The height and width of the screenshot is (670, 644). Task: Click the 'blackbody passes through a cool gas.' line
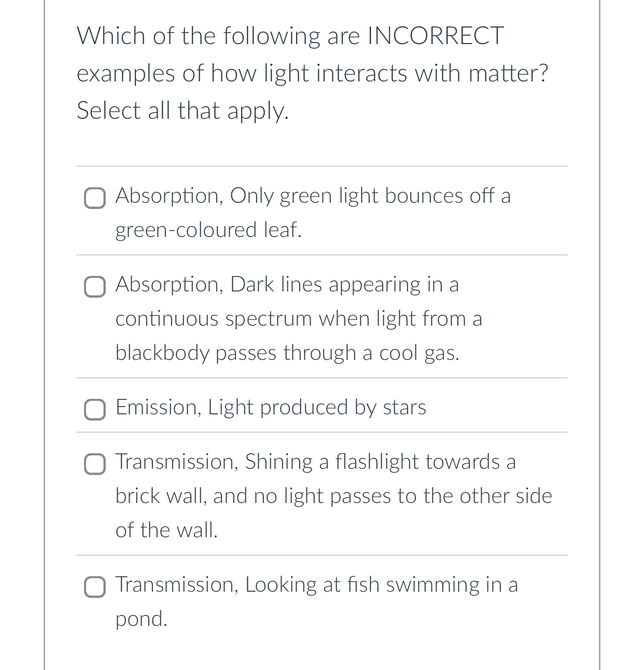[287, 353]
